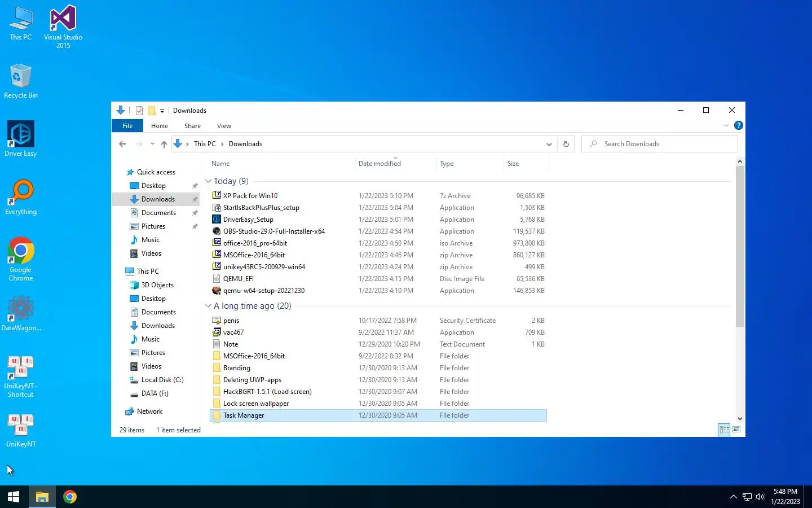Viewport: 812px width, 508px height.
Task: Sort by Name column header
Action: (282, 164)
